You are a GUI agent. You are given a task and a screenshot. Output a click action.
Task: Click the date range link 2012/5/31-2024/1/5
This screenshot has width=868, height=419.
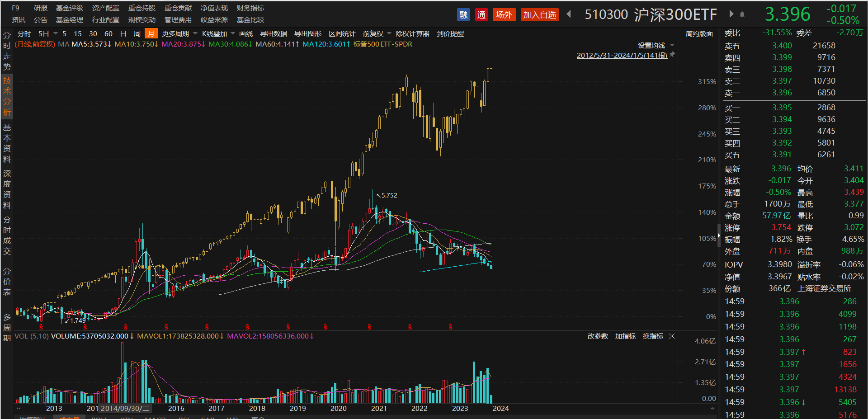(x=622, y=55)
